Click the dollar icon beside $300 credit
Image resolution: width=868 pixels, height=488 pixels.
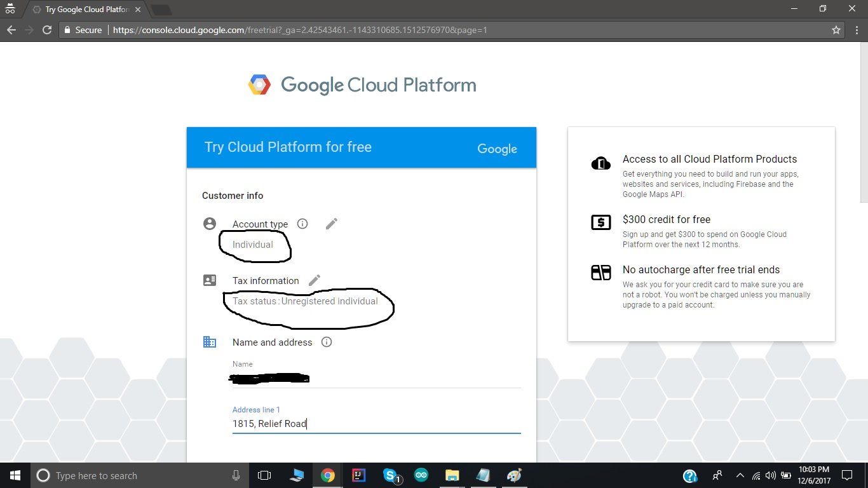601,222
